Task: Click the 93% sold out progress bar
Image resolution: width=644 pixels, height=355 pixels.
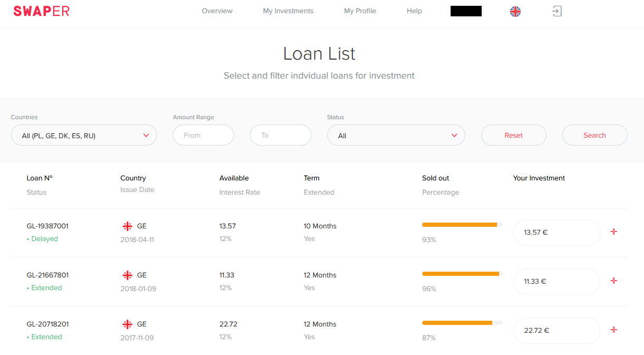Action: click(462, 225)
